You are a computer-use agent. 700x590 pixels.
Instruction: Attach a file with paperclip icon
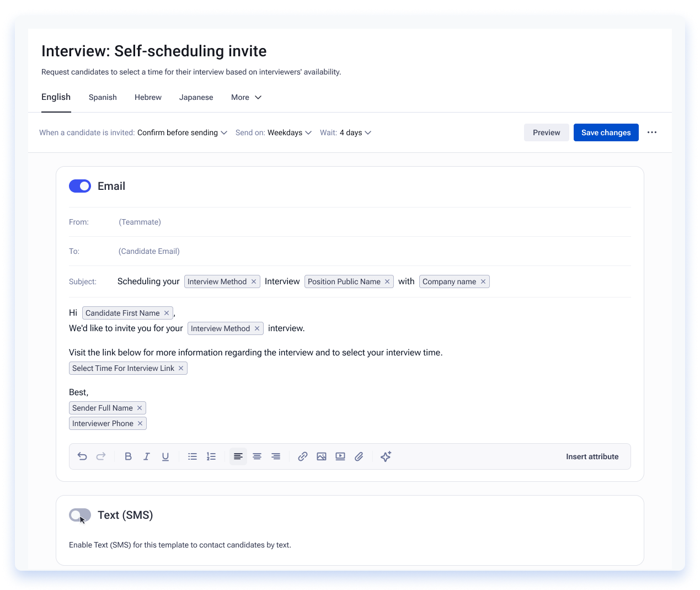(359, 456)
